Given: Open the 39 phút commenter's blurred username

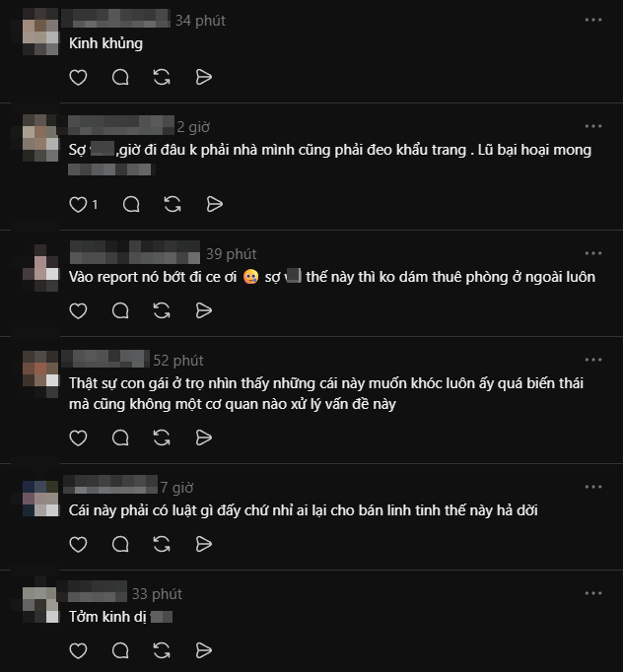Looking at the screenshot, I should click(x=135, y=252).
